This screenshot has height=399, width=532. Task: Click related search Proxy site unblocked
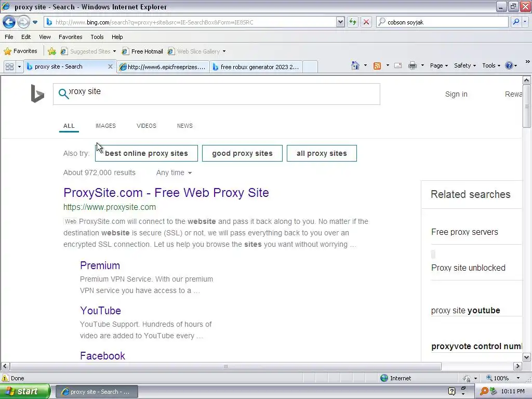pos(468,268)
